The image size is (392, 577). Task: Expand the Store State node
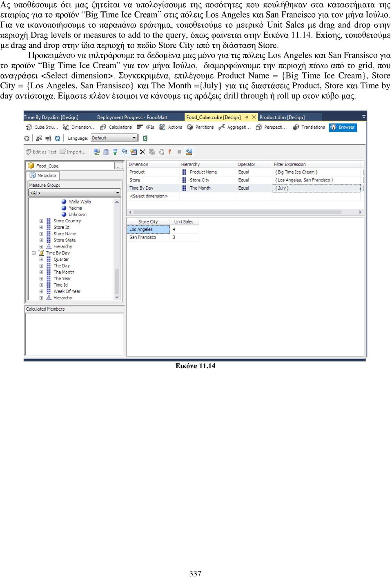pyautogui.click(x=41, y=240)
